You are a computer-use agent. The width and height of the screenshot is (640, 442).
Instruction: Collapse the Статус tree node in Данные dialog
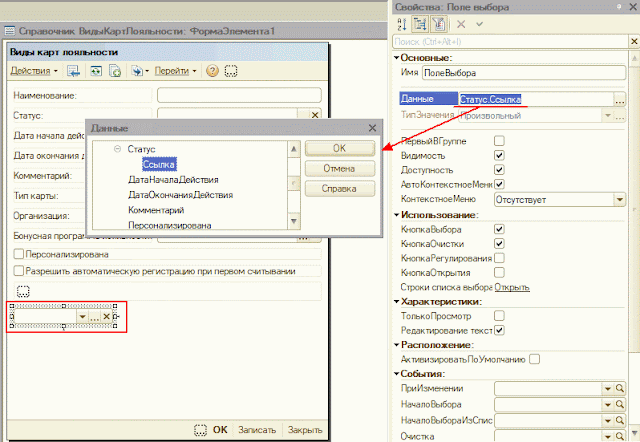(x=118, y=149)
